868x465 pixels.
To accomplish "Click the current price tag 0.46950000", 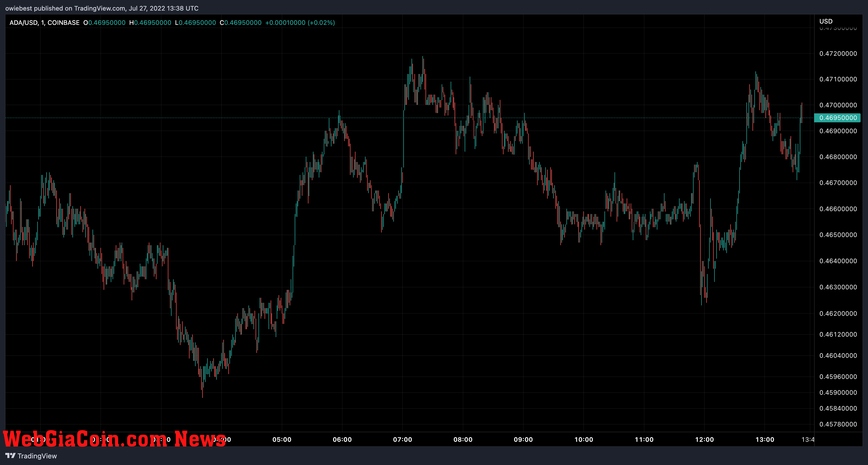I will tap(838, 118).
